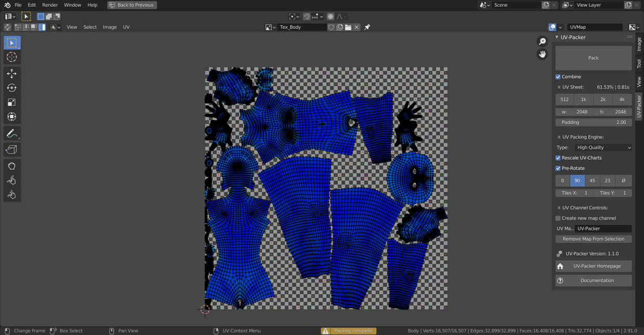Viewport: 644px width, 335px height.
Task: Open the Render menu
Action: (50, 5)
